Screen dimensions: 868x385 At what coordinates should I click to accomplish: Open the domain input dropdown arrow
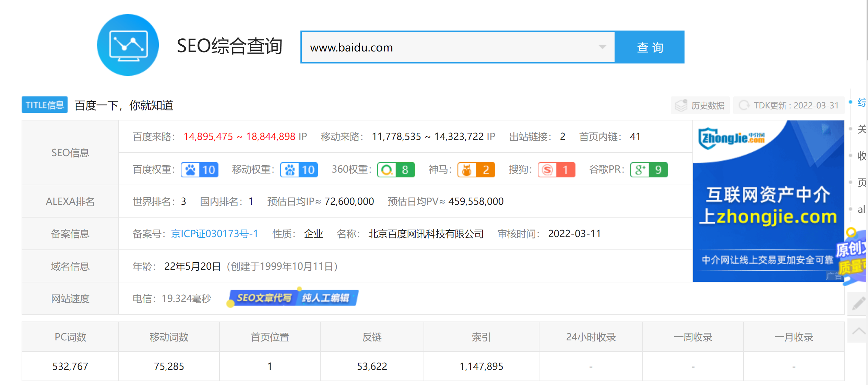point(602,47)
